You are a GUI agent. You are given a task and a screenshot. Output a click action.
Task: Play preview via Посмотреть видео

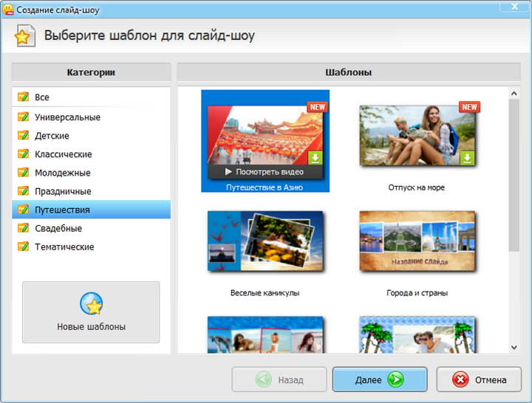pos(265,172)
